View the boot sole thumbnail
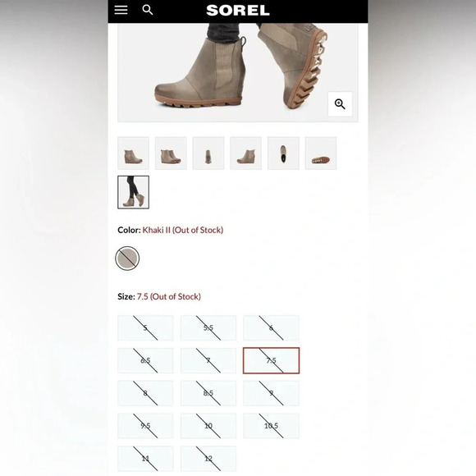Image resolution: width=476 pixels, height=476 pixels. (321, 153)
